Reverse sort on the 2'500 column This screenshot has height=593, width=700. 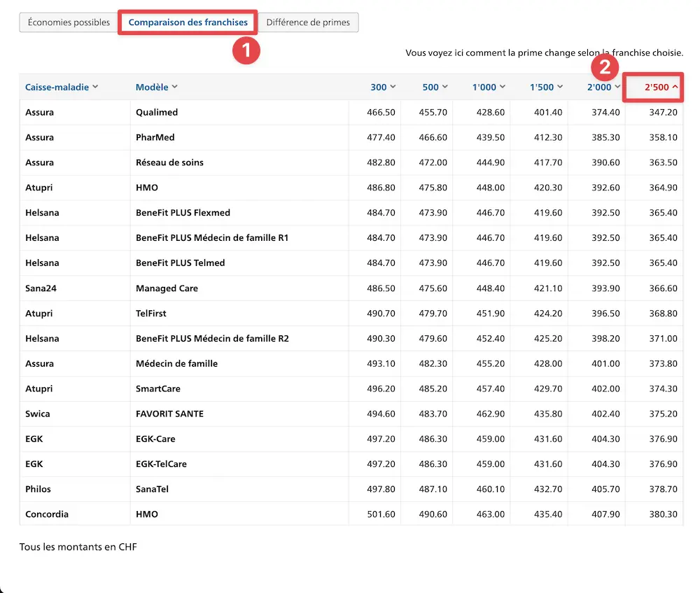coord(661,87)
